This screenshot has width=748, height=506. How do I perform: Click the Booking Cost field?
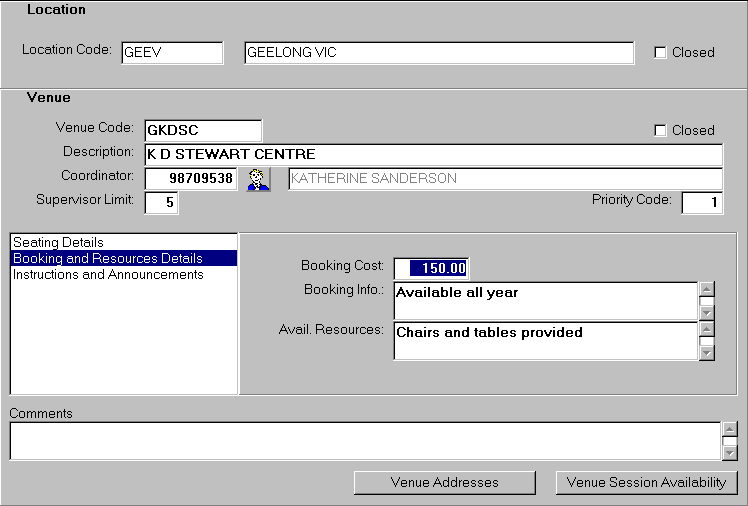point(431,268)
